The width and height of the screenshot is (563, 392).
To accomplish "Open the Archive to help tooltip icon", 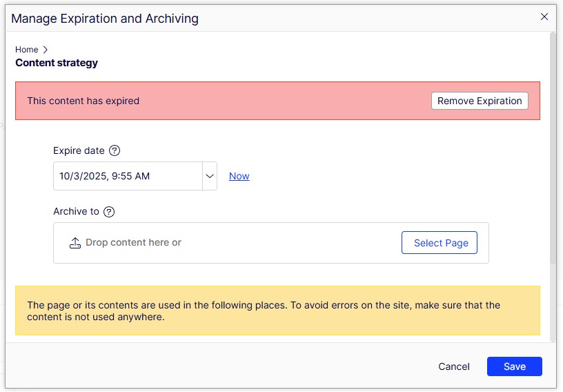I will [109, 212].
